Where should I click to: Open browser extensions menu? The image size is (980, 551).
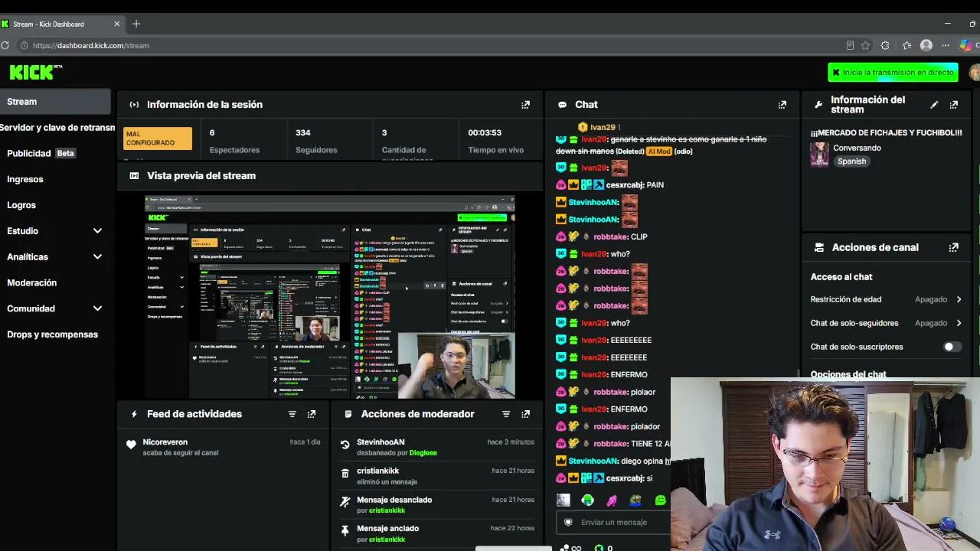click(x=885, y=45)
